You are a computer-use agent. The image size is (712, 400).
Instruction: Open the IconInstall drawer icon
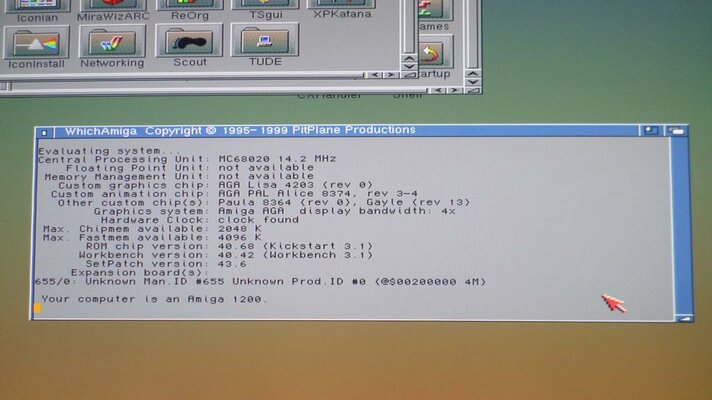[36, 43]
